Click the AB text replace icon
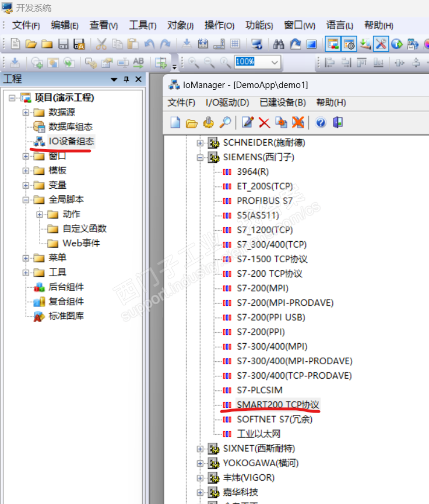The width and height of the screenshot is (429, 504). click(138, 62)
